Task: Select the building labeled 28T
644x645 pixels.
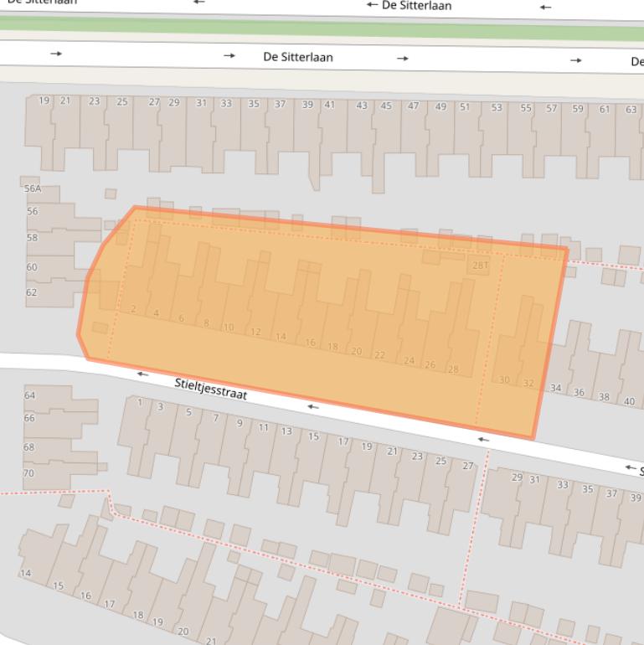Action: (480, 266)
